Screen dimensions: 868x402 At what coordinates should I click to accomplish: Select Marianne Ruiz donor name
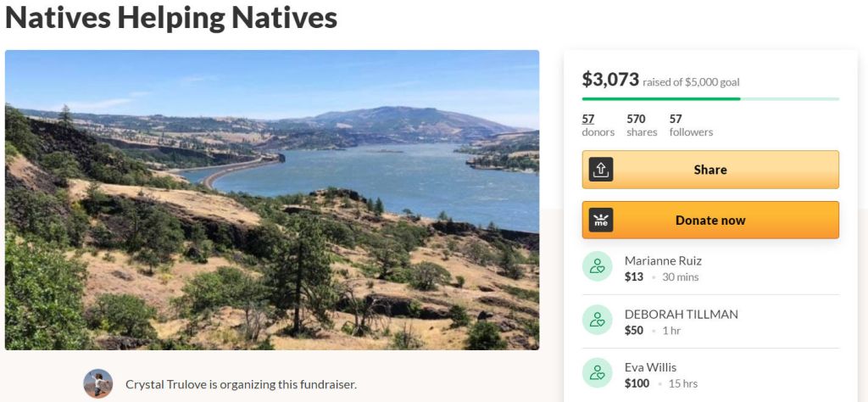coord(663,260)
